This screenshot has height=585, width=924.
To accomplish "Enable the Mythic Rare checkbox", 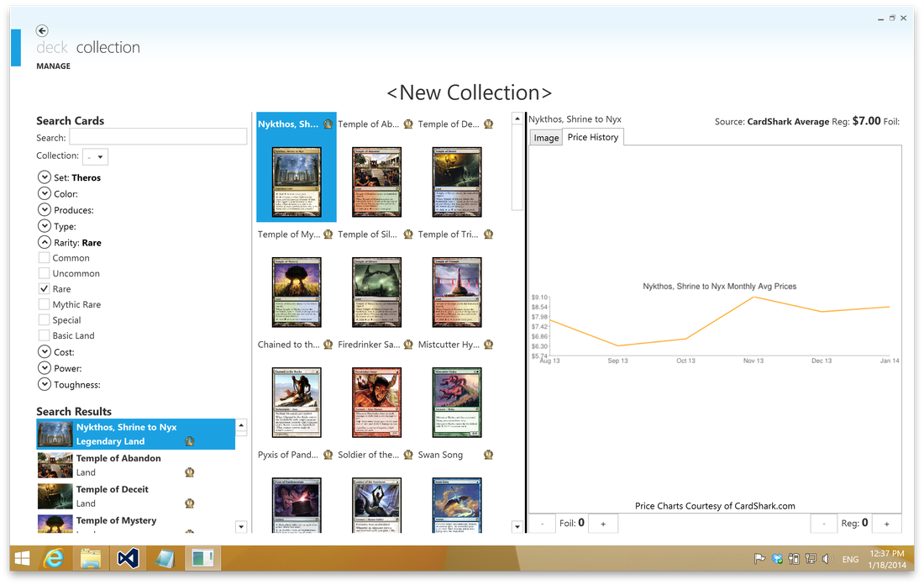I will (x=44, y=304).
